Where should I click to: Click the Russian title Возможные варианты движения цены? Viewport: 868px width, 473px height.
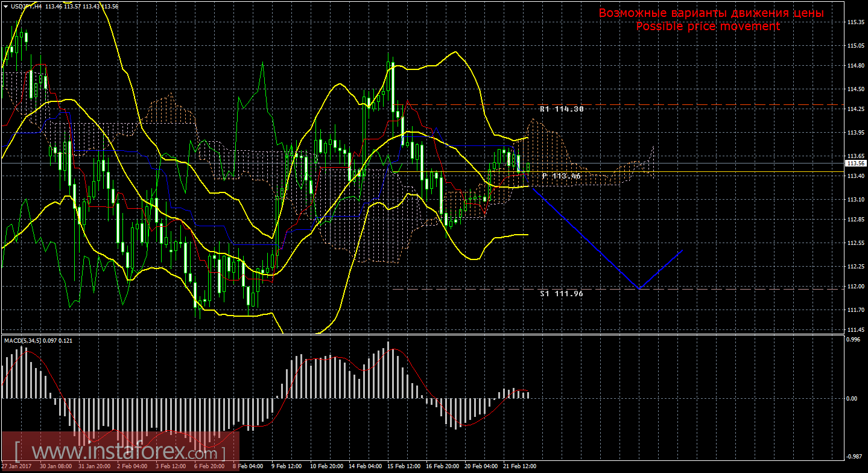(711, 13)
